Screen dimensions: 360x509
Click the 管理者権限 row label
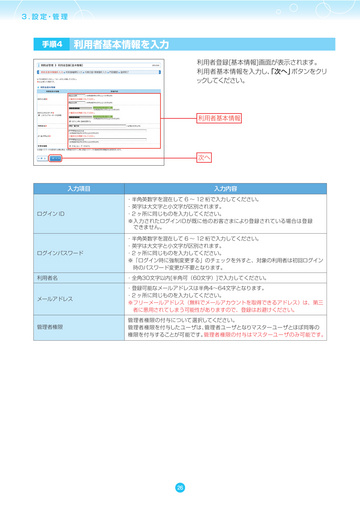50,327
